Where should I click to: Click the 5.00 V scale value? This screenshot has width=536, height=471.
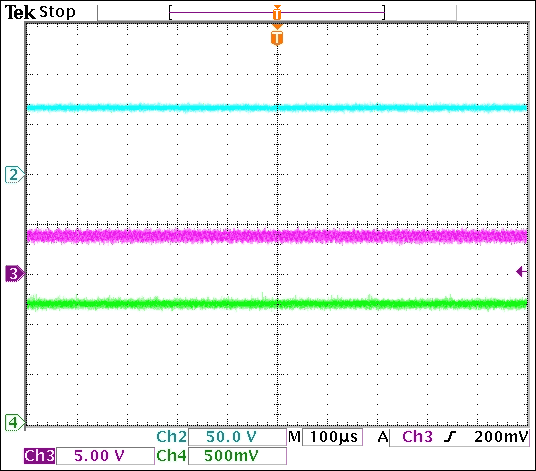99,456
